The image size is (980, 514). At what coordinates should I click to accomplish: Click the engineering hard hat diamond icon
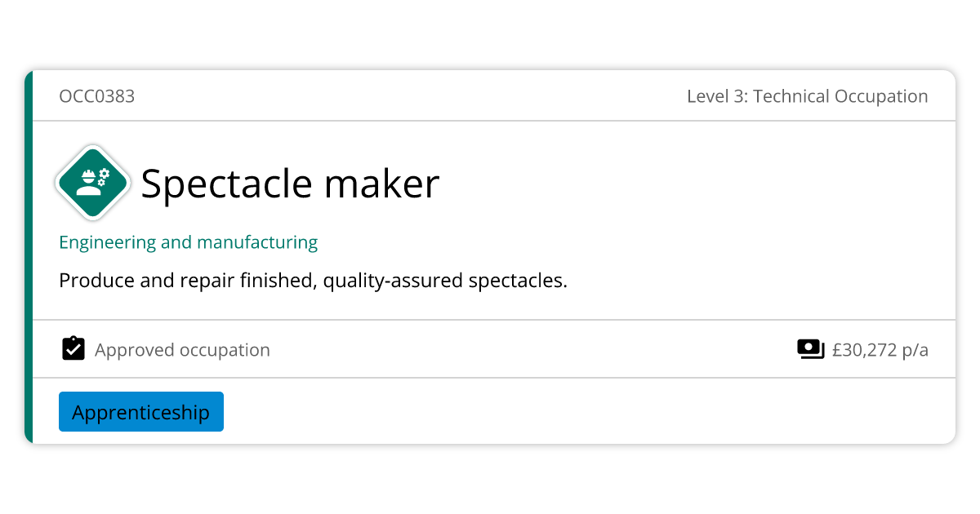click(93, 183)
